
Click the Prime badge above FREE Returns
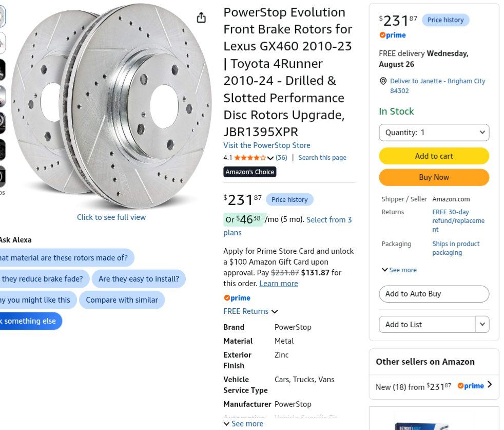(x=237, y=298)
